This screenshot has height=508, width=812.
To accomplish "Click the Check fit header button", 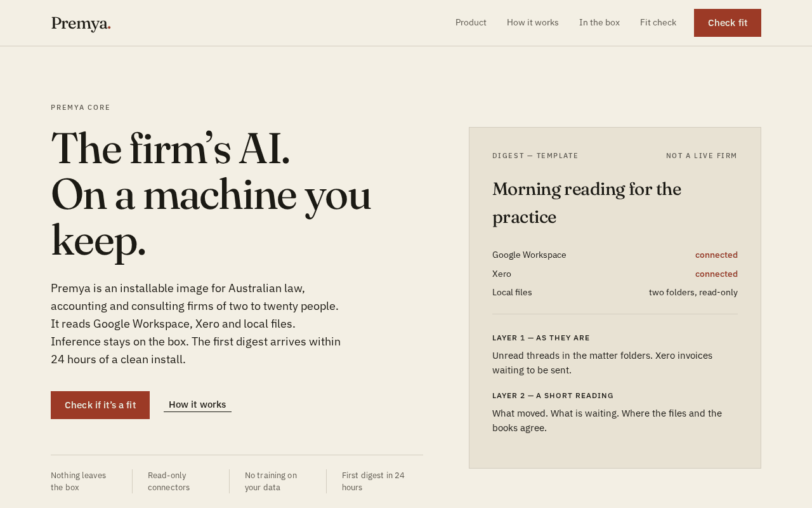I will [728, 23].
